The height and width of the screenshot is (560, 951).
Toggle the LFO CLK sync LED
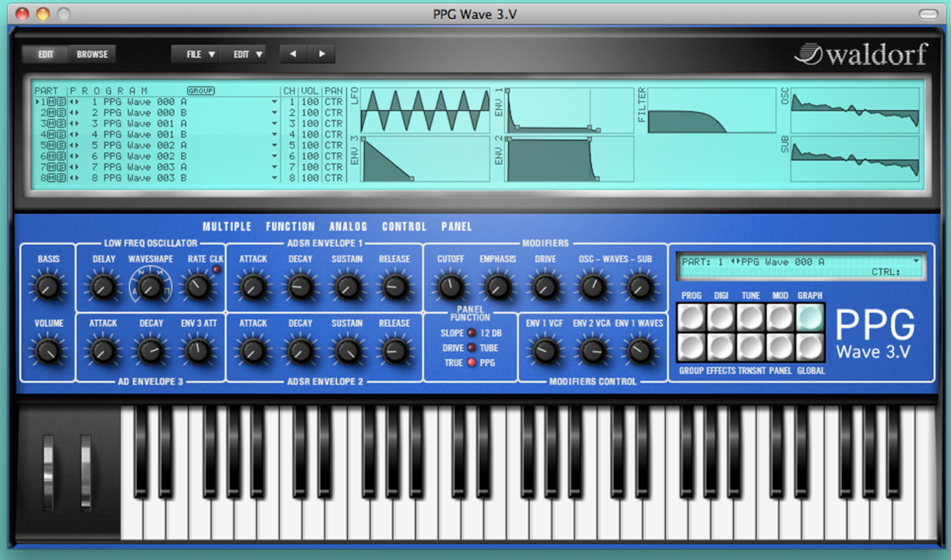click(x=216, y=269)
